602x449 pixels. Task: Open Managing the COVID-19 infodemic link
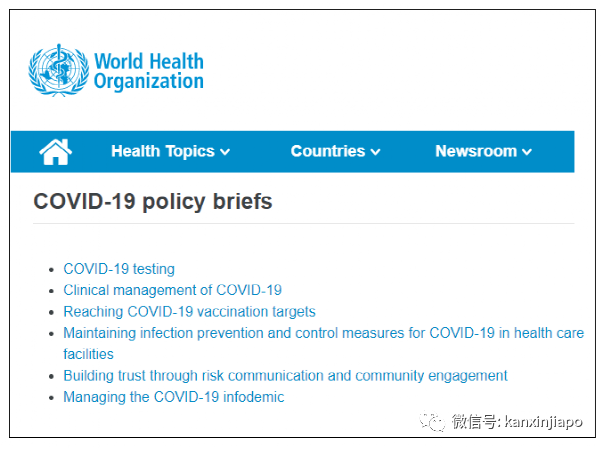point(174,397)
